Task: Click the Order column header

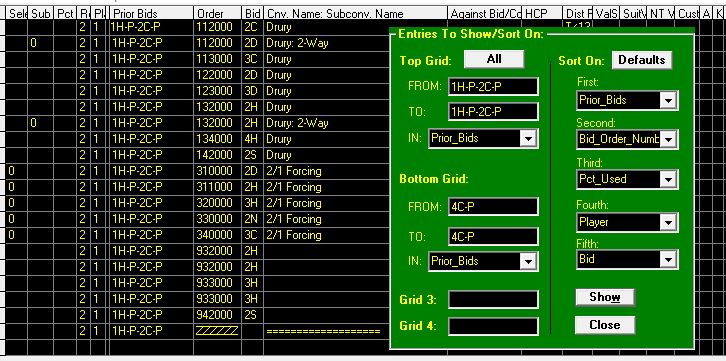Action: (218, 14)
